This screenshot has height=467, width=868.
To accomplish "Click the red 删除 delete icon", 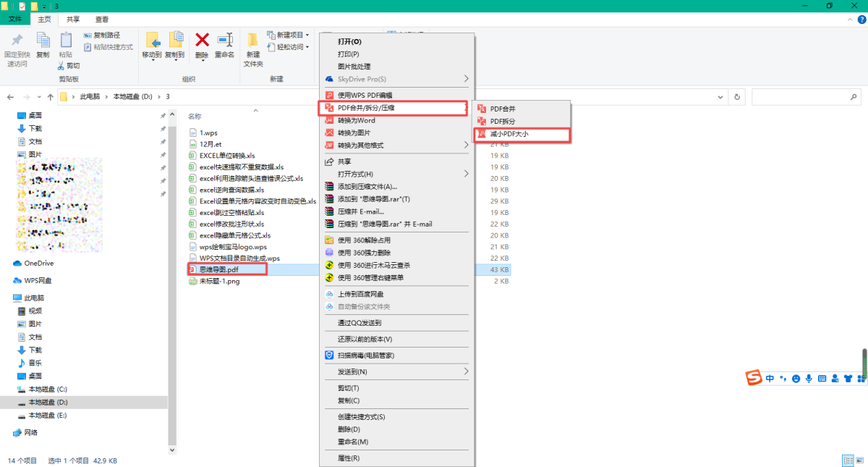I will 203,41.
